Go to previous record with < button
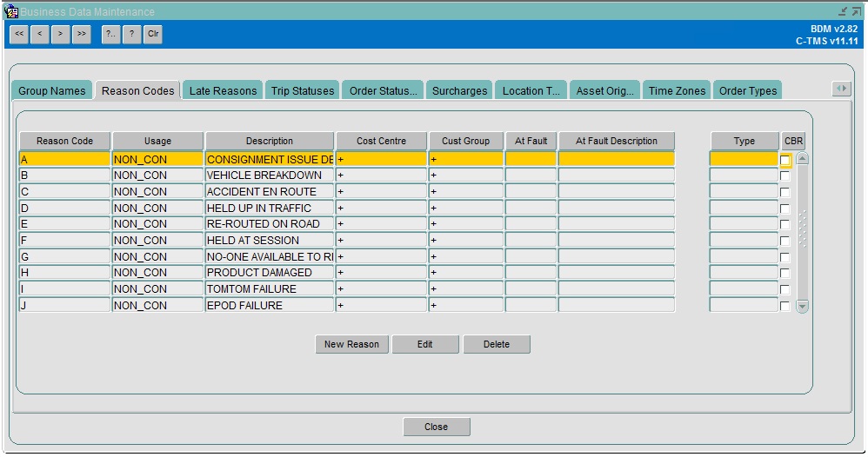This screenshot has height=457, width=868. coord(40,34)
